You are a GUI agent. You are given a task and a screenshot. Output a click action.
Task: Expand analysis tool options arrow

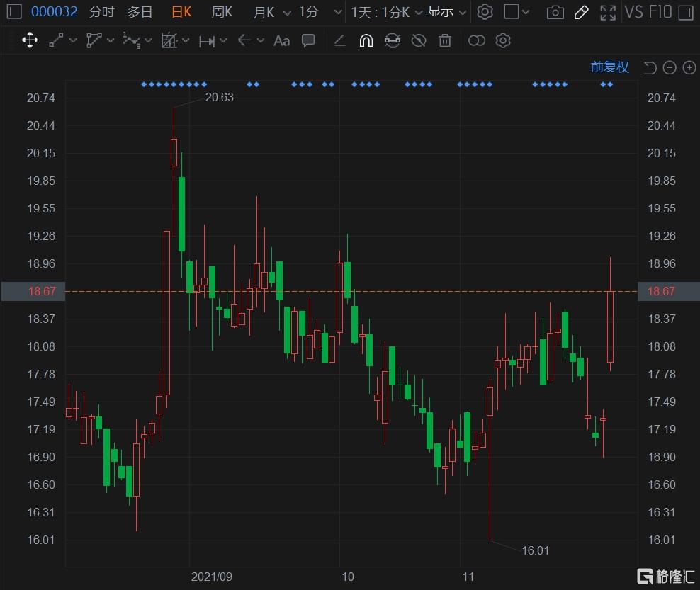[x=186, y=40]
